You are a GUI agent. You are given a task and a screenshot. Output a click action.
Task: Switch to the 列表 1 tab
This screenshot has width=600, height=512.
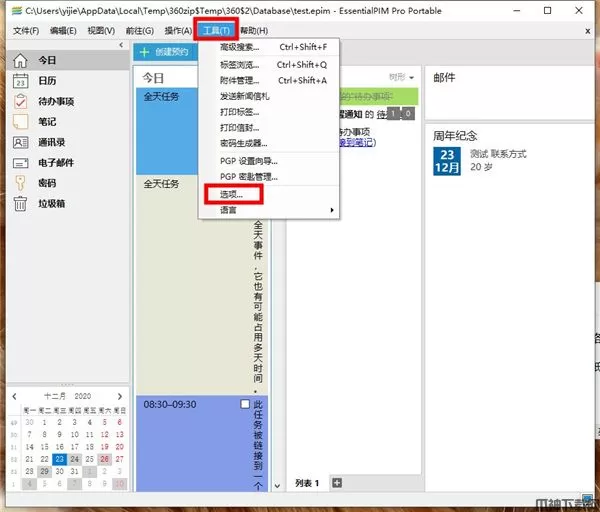coord(307,483)
